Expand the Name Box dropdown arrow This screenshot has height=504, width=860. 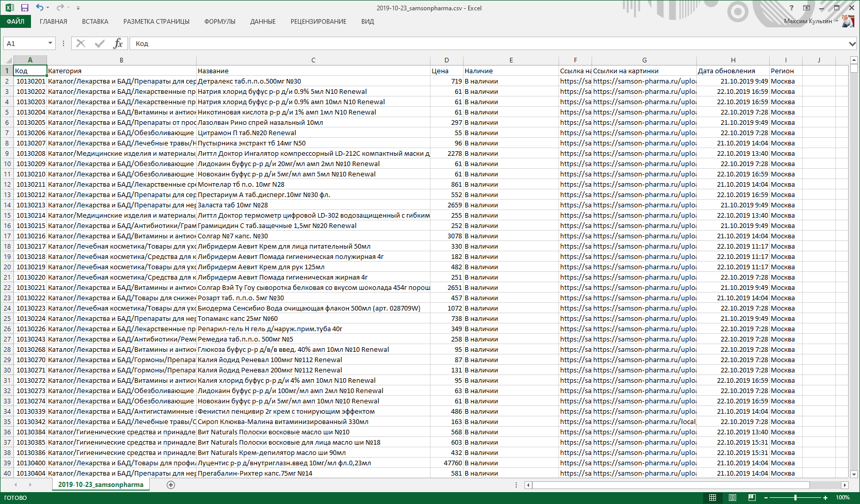point(50,43)
